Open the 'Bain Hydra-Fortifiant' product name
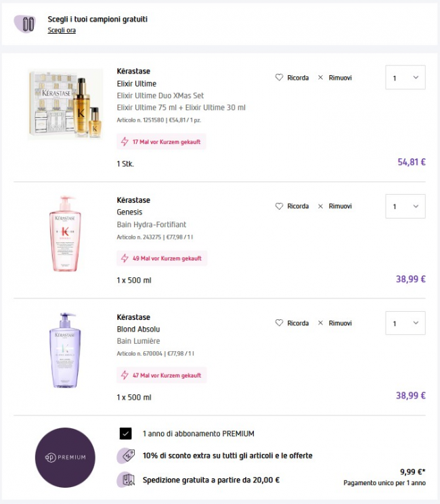Viewport: 440px width, 504px height. coord(152,224)
